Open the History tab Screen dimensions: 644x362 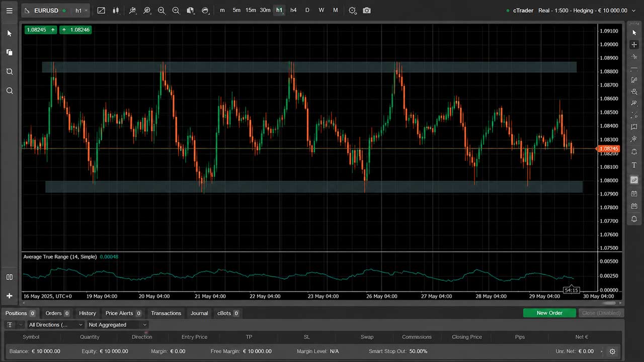click(x=88, y=313)
